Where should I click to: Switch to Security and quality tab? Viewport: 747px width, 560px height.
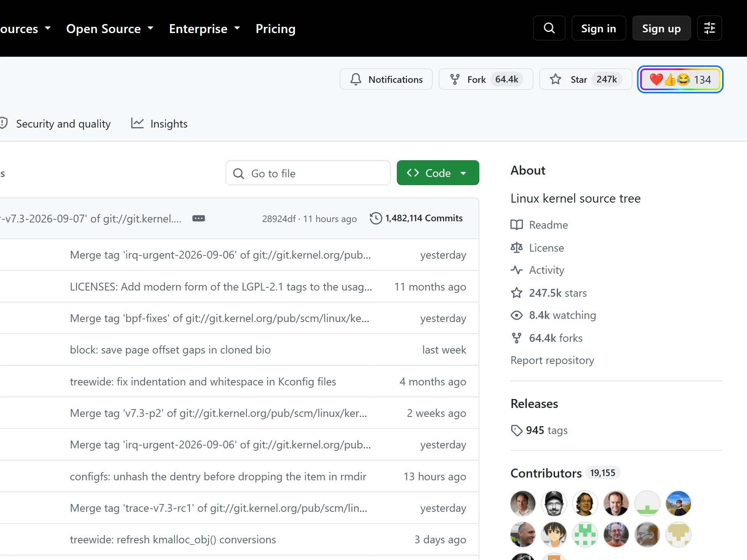(x=55, y=124)
